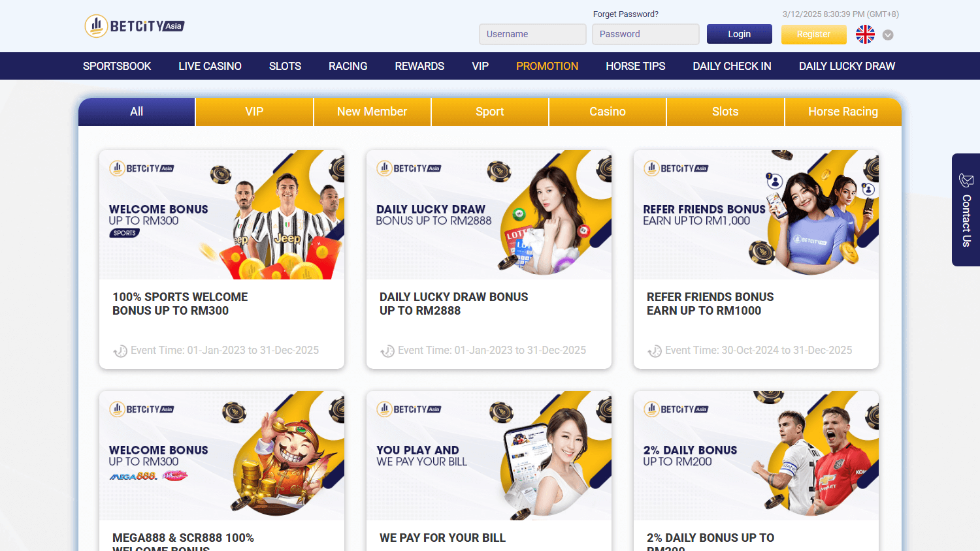Click the Register button
This screenshot has height=551, width=980.
click(813, 34)
